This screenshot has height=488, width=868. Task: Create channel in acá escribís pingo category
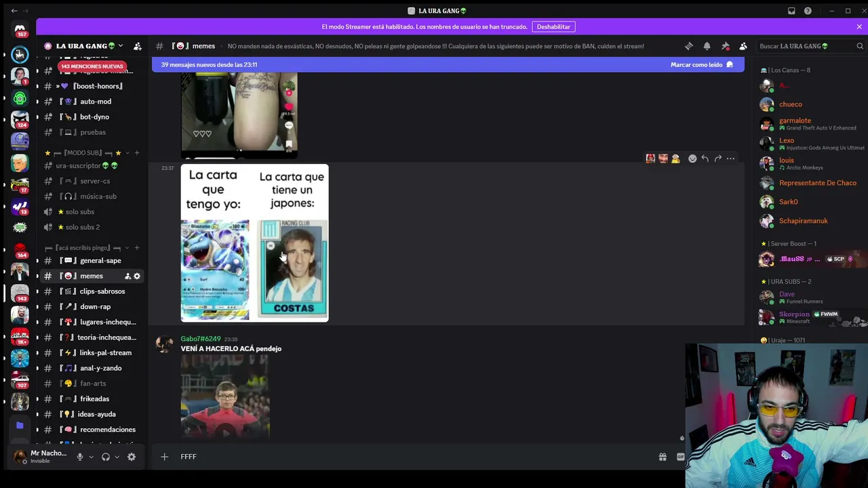pyautogui.click(x=137, y=247)
